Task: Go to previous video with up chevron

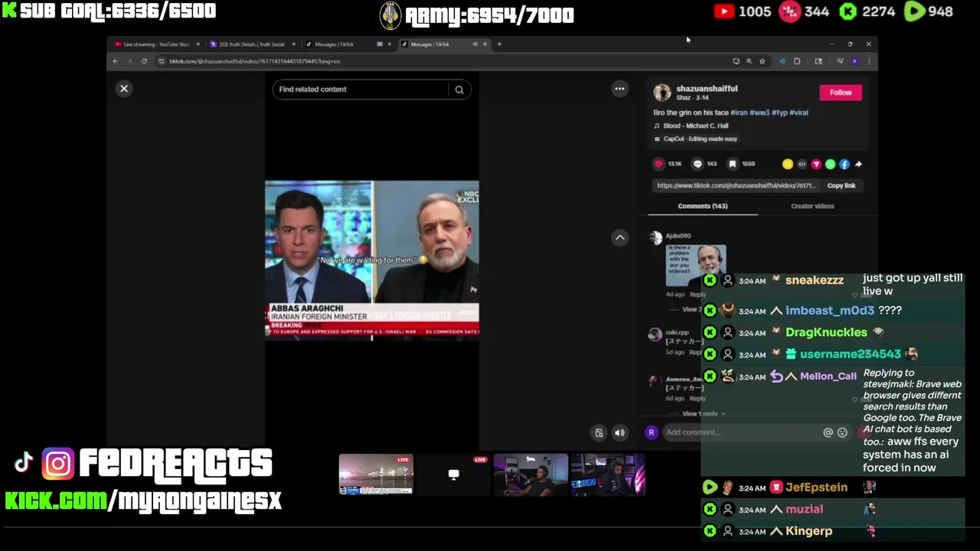Action: click(x=619, y=238)
